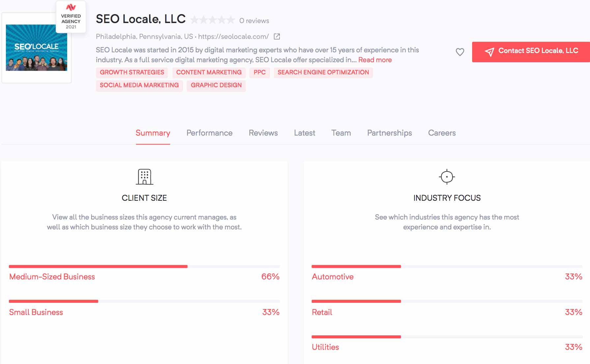
Task: Open the https://seolocale.com/ link
Action: pos(233,37)
